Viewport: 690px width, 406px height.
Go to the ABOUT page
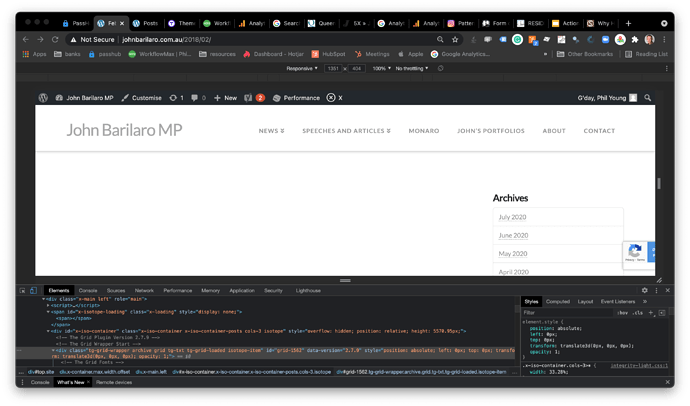(x=554, y=131)
